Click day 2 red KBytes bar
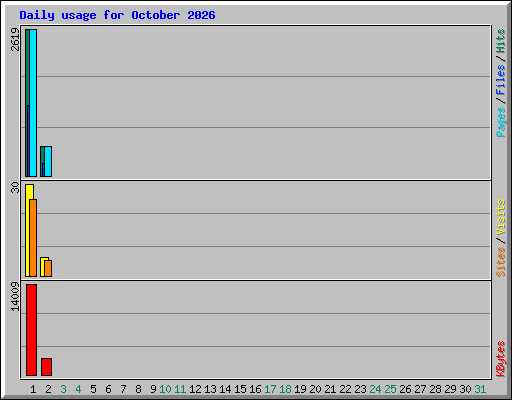 tap(46, 367)
